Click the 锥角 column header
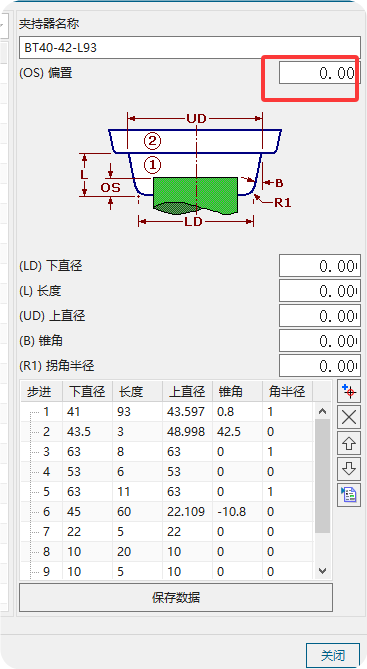This screenshot has height=669, width=367. (x=237, y=392)
